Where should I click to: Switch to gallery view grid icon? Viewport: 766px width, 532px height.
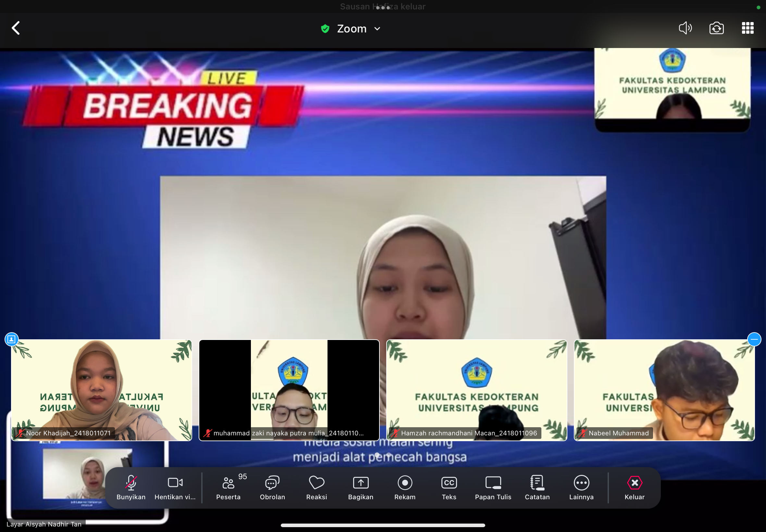coord(747,28)
